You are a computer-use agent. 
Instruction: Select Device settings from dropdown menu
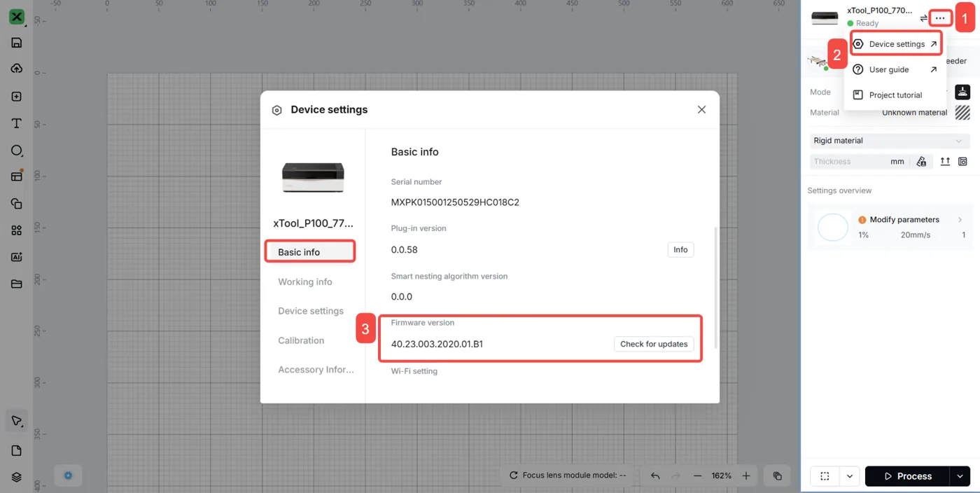[x=896, y=44]
